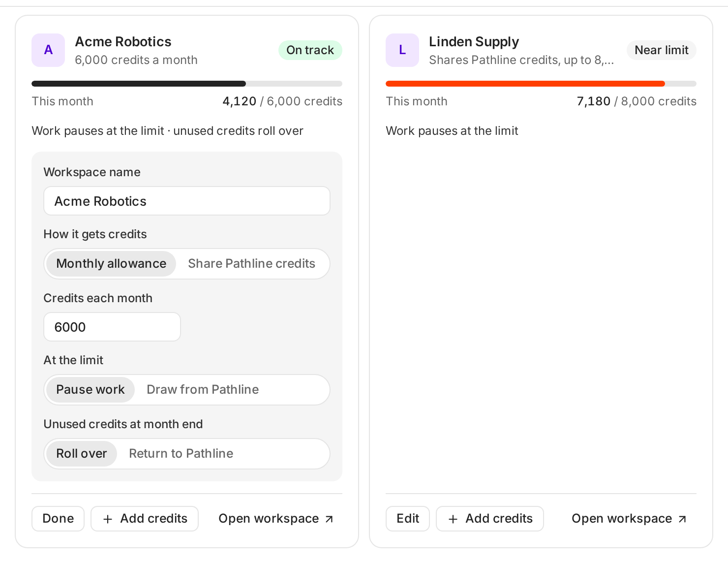Screen dimensions: 728x563
Task: Select Monthly allowance option
Action: point(111,264)
